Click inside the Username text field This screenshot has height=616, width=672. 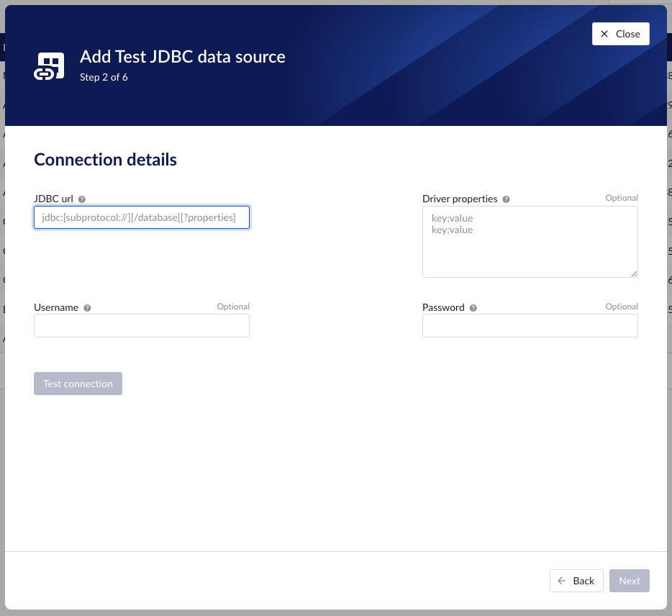click(x=142, y=325)
